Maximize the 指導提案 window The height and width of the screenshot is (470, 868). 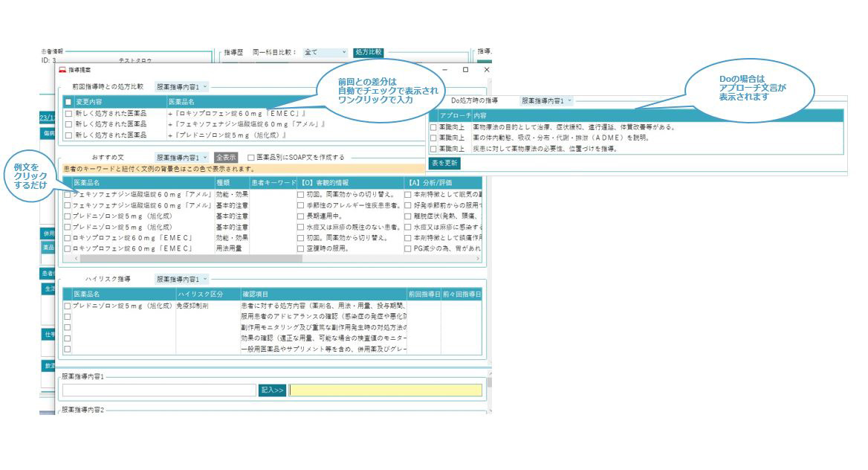click(x=465, y=69)
